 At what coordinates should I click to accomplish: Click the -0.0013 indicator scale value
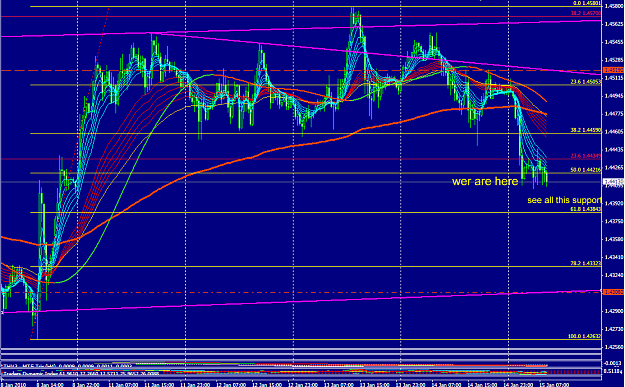[614, 363]
